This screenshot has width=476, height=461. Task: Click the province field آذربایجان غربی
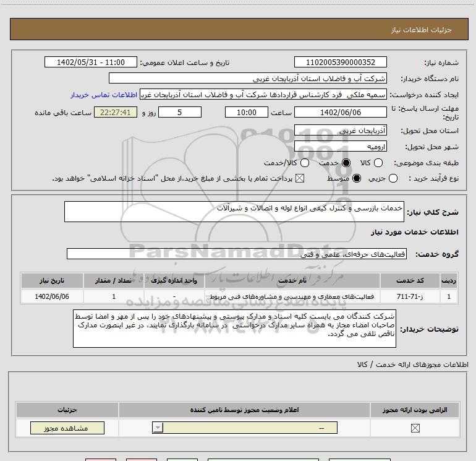(340, 131)
